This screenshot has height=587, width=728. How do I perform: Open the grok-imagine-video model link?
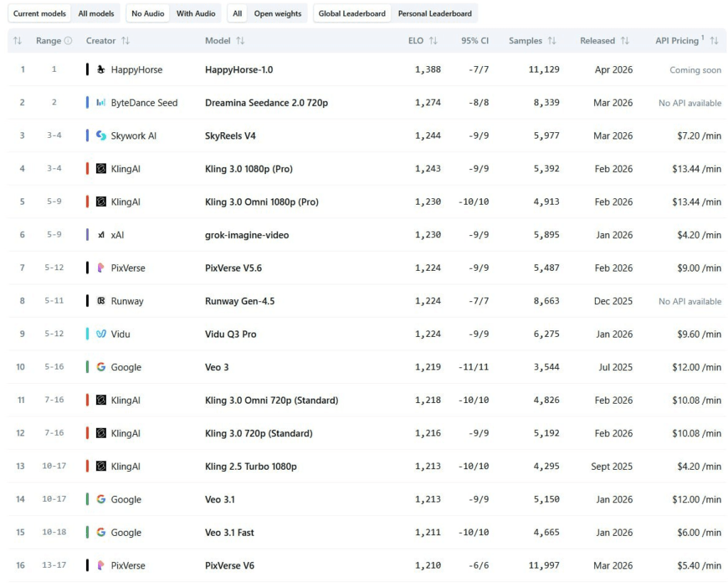point(247,235)
